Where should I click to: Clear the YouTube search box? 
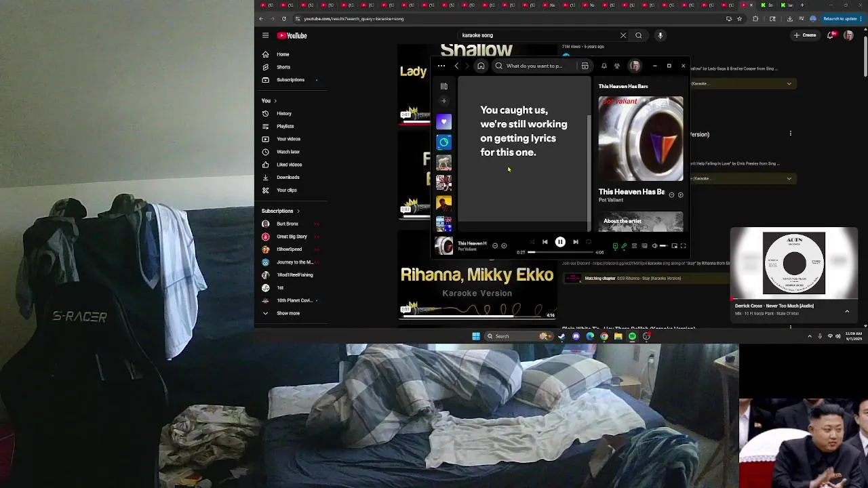[x=623, y=35]
